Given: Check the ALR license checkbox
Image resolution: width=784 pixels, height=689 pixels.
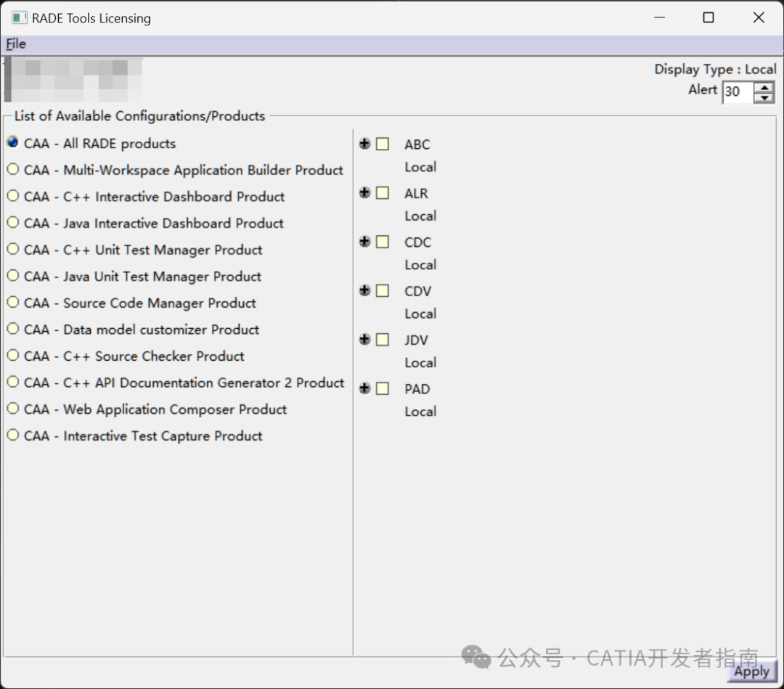Looking at the screenshot, I should [383, 193].
